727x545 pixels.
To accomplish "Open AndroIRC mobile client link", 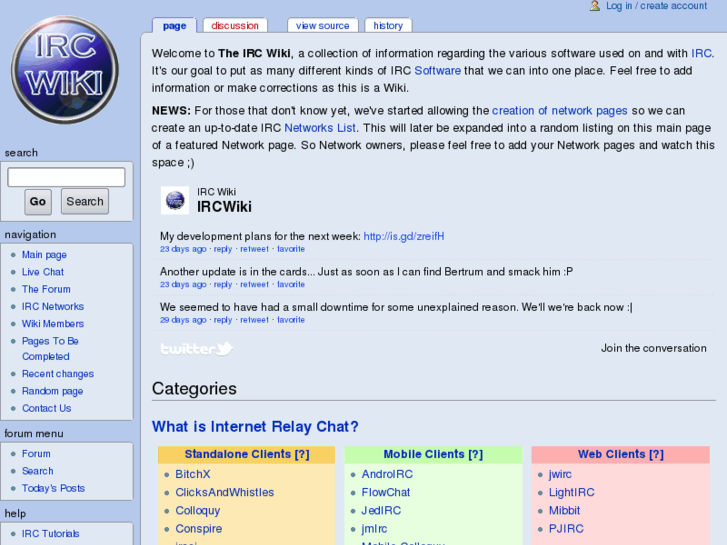I will (387, 474).
